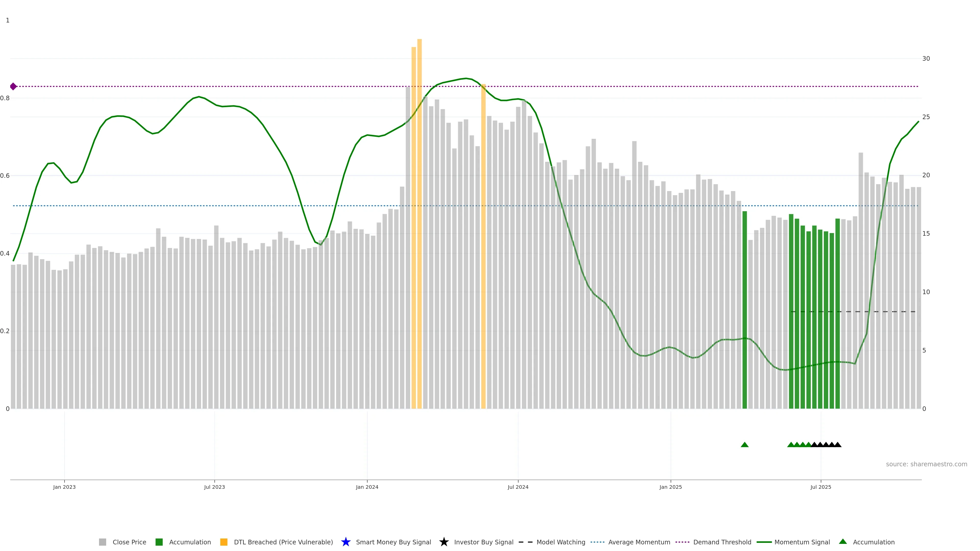980x551 pixels.
Task: Click the gray Close Price legend square
Action: coord(102,542)
